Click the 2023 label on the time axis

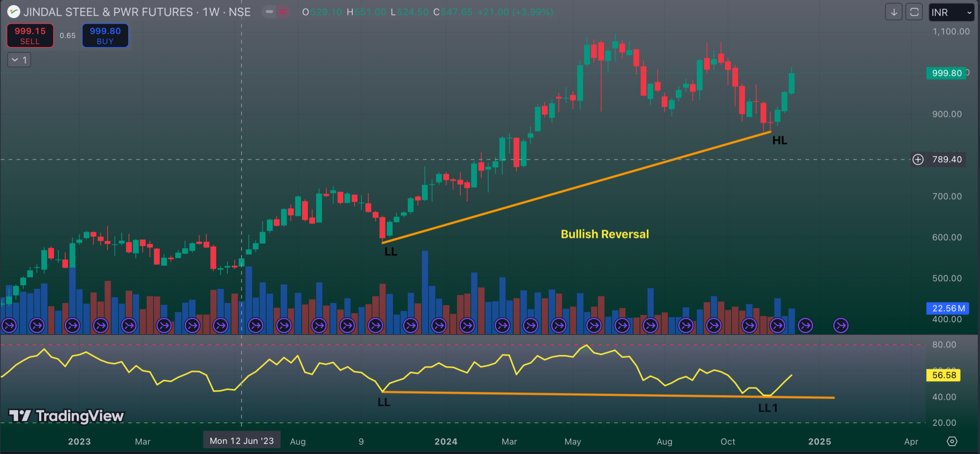click(79, 441)
